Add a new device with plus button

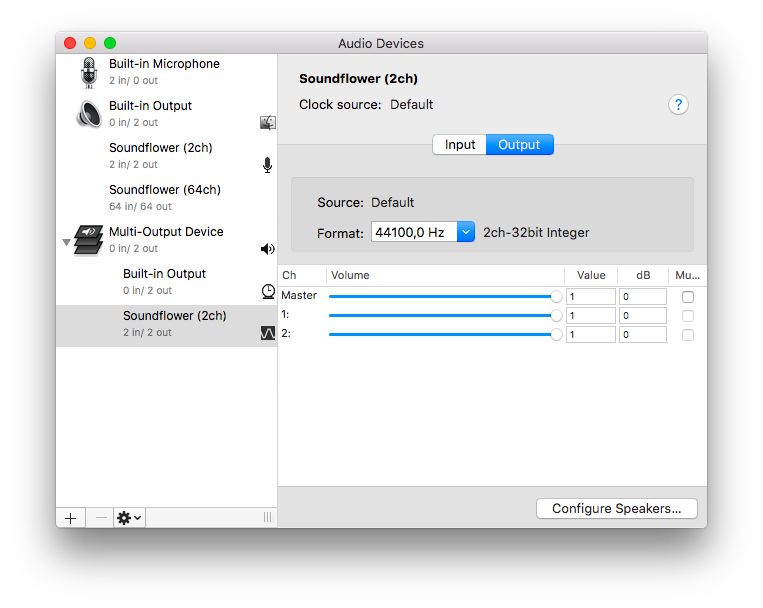pos(70,518)
